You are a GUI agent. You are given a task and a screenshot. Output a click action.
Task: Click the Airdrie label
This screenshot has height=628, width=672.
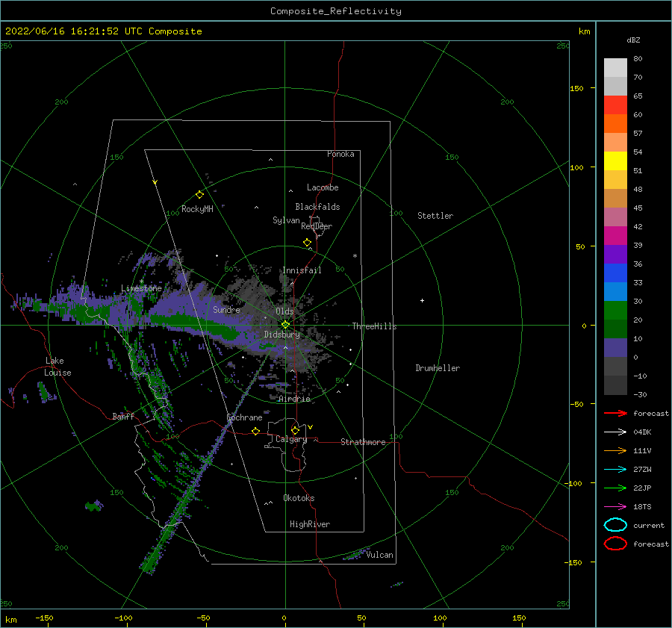[294, 399]
